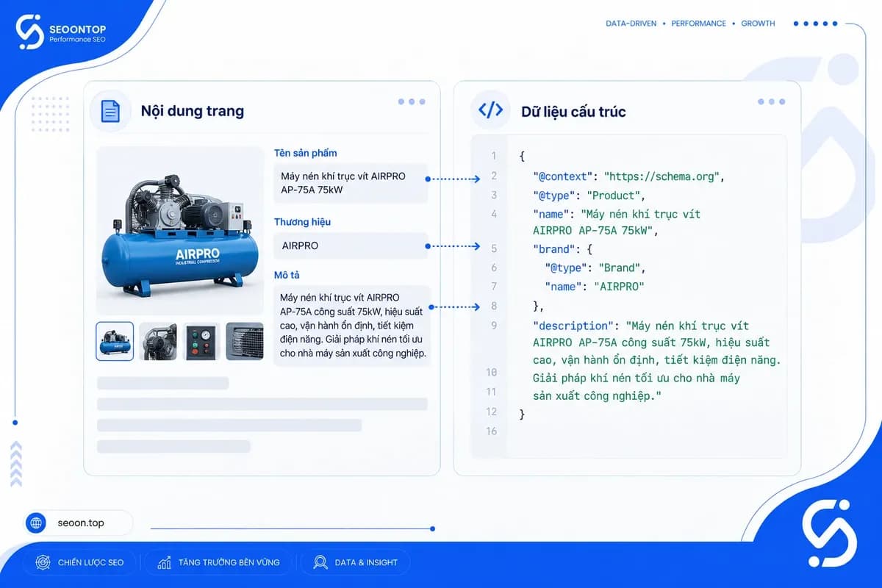This screenshot has width=882, height=588.
Task: Click line number 16 in the code gutter
Action: coord(492,431)
